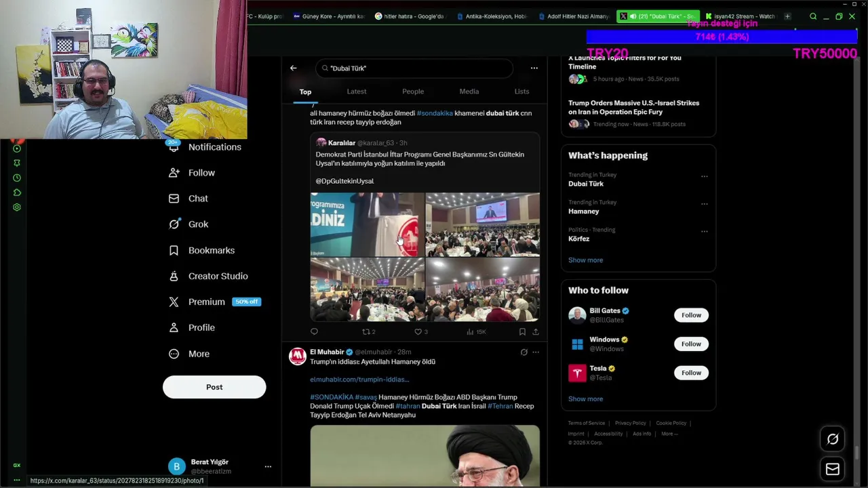This screenshot has height=488, width=868.
Task: Click the Chat envelope icon
Action: tap(174, 199)
